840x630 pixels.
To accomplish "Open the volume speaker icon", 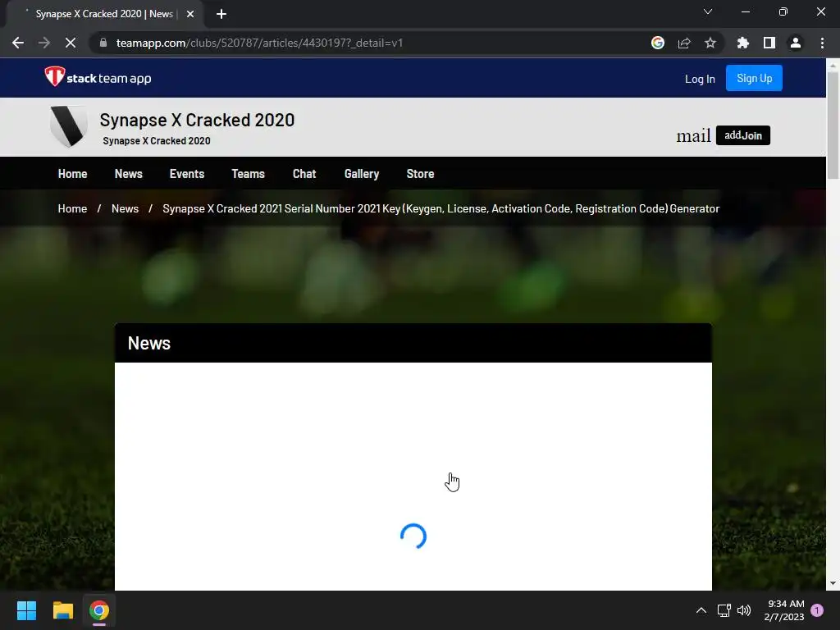I will 744,610.
